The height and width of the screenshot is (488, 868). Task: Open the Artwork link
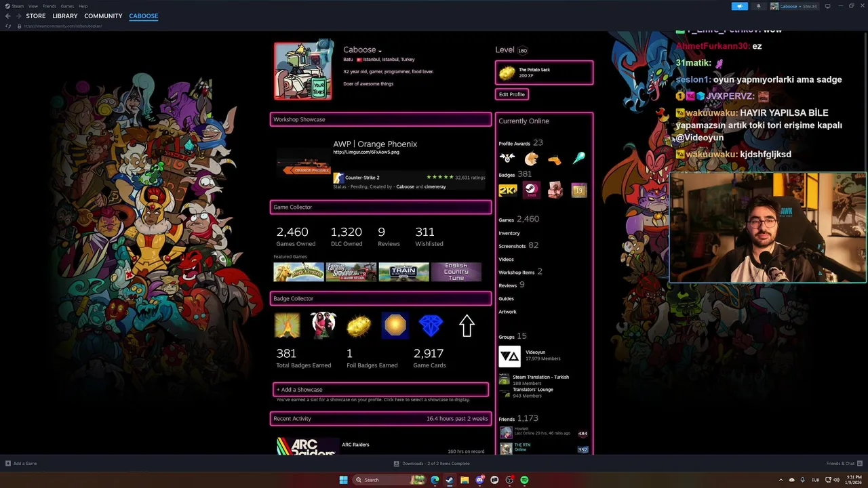pos(508,312)
